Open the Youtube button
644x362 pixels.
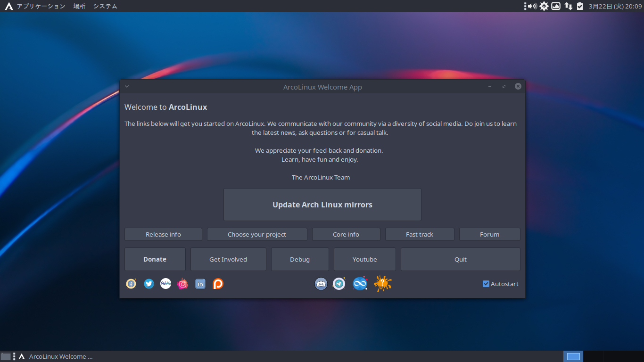point(365,259)
